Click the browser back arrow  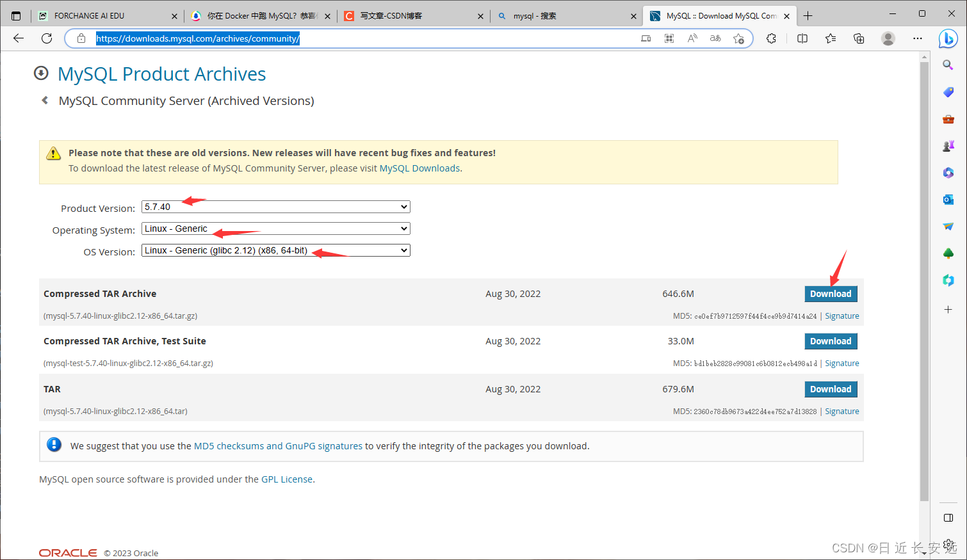19,38
